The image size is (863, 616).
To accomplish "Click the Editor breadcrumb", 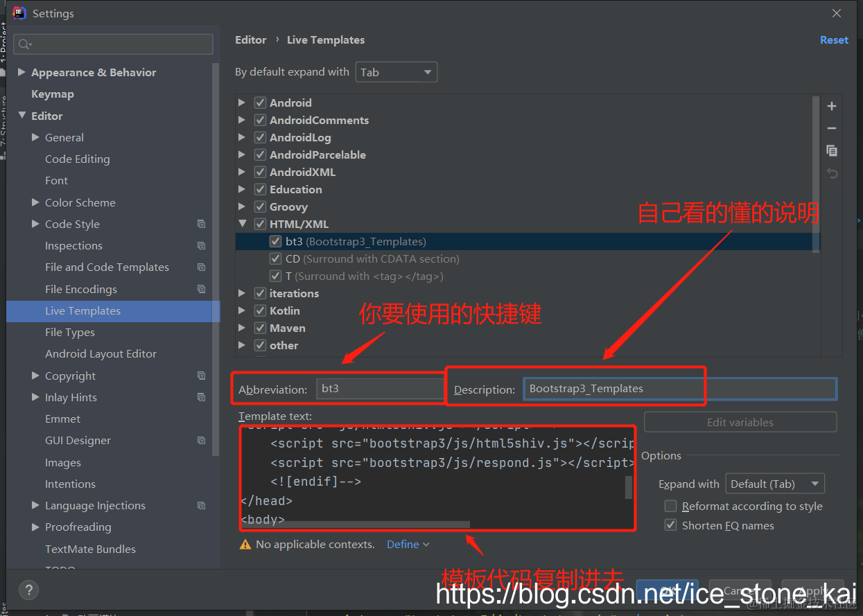I will point(251,40).
